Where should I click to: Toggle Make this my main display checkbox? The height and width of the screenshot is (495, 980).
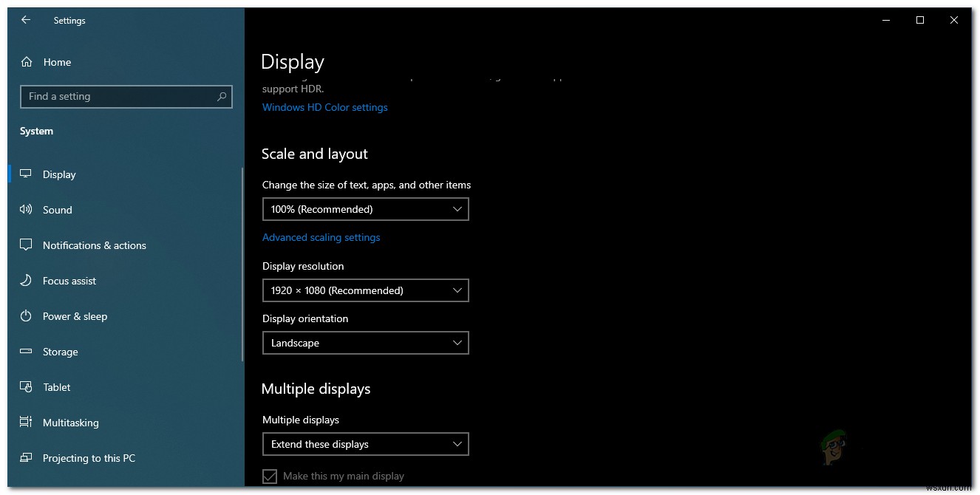[270, 477]
